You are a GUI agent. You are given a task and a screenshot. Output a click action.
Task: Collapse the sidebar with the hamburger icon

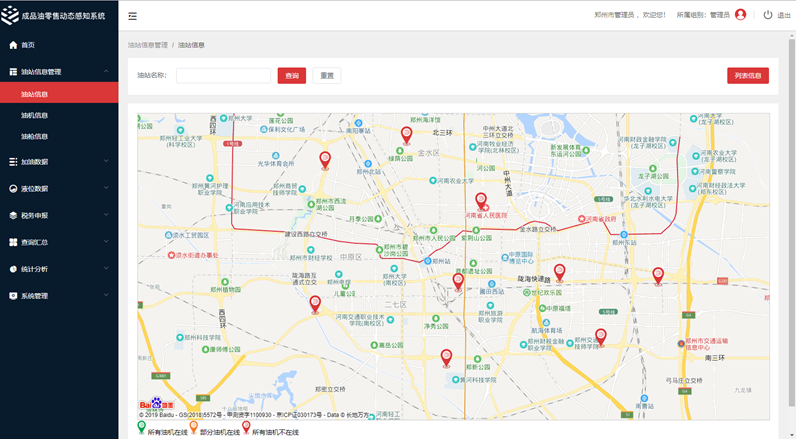click(132, 16)
